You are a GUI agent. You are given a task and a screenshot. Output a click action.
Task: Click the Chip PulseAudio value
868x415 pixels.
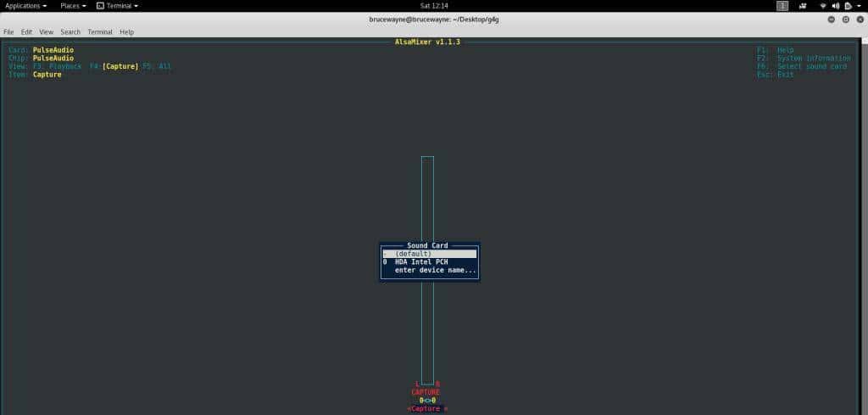tap(53, 59)
